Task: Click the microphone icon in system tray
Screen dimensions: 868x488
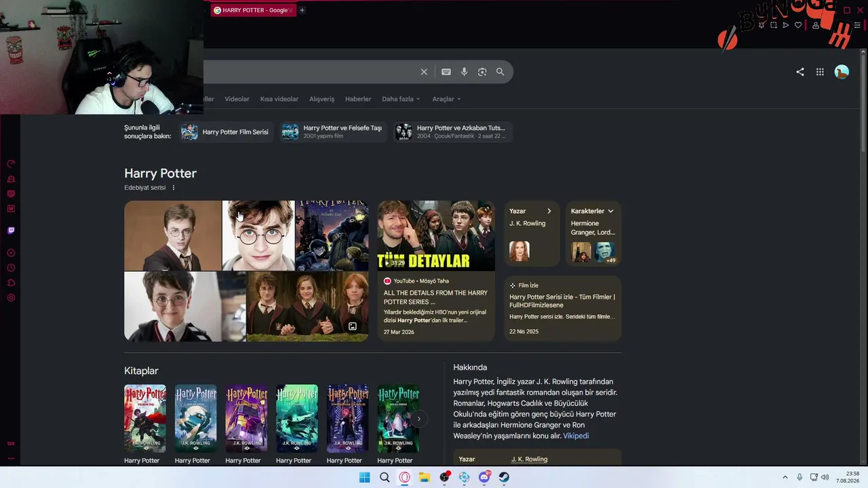Action: (800, 477)
